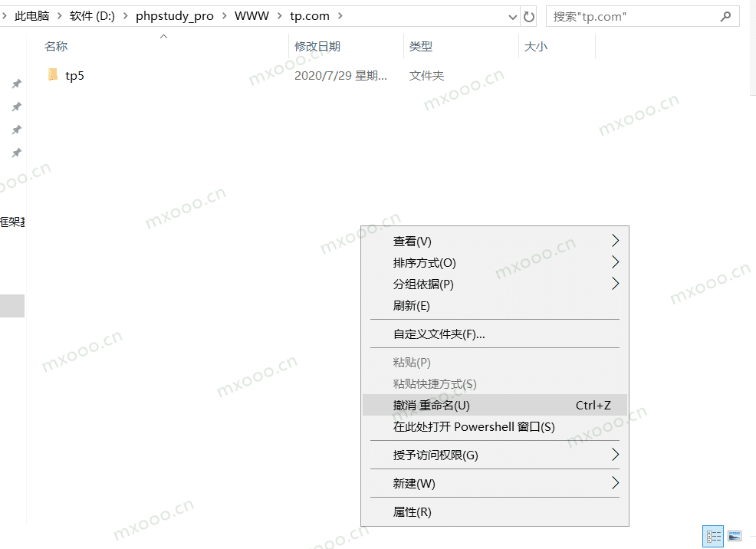Click 自定义文件夹(F)... menu entry

click(439, 334)
